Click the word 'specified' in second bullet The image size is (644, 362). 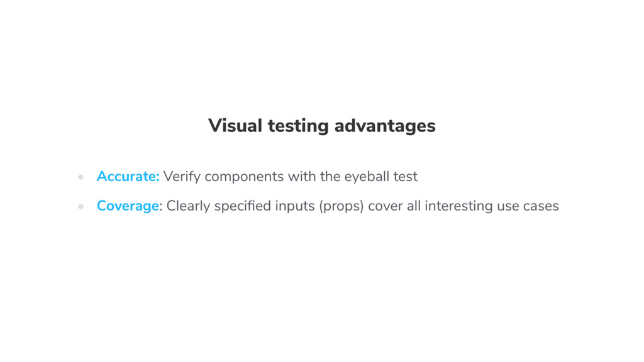242,206
